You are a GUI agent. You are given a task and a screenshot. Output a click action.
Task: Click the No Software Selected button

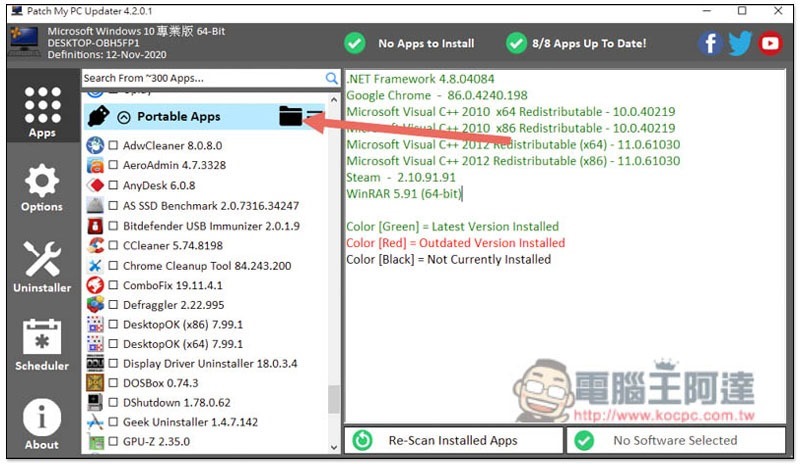click(x=675, y=440)
